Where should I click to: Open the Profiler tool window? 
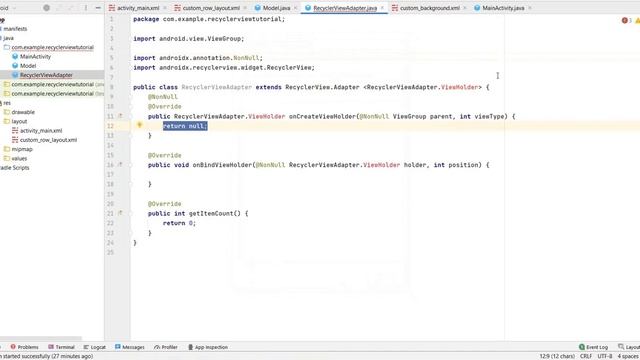(166, 347)
